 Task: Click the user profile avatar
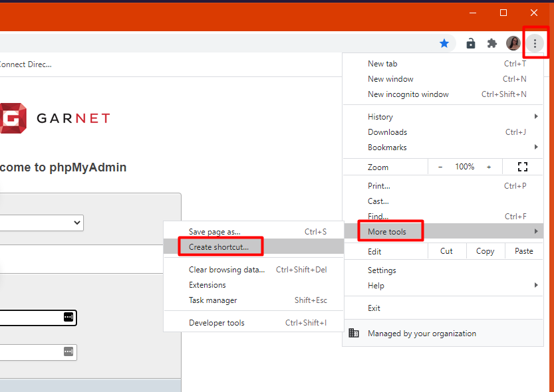point(513,44)
